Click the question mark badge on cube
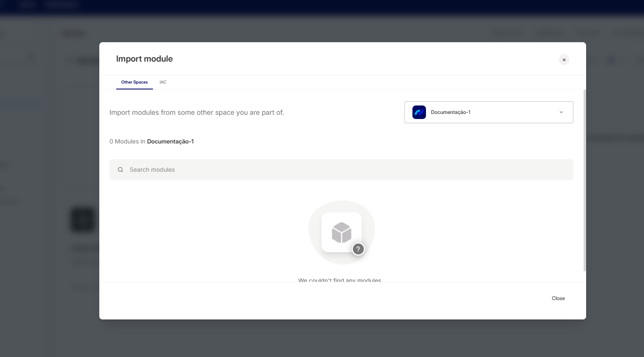 [x=358, y=249]
